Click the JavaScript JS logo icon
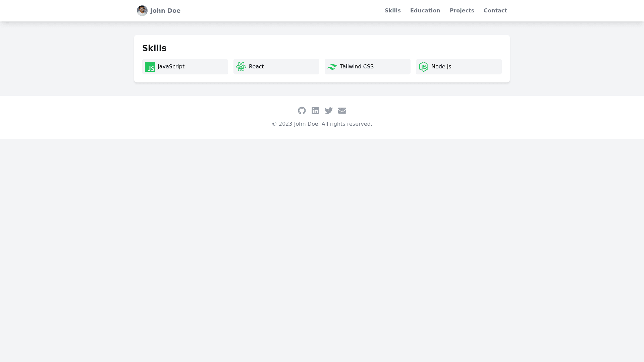 (150, 67)
